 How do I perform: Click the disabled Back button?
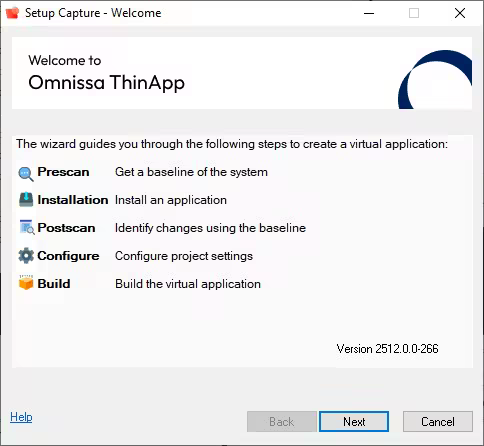(282, 422)
